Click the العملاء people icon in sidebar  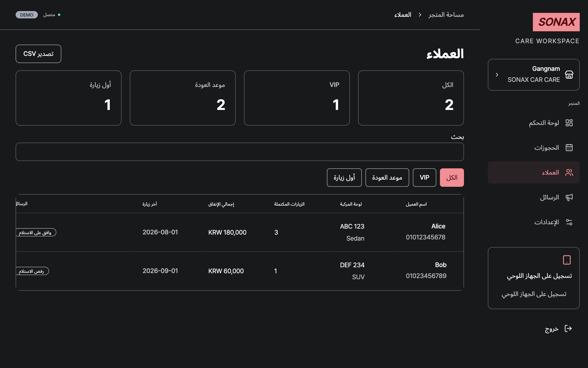pos(569,172)
